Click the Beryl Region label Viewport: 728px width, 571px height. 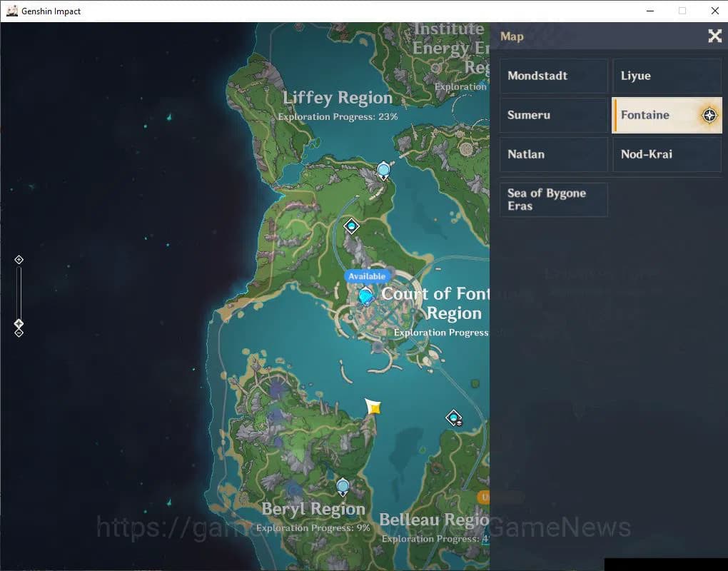click(x=313, y=509)
